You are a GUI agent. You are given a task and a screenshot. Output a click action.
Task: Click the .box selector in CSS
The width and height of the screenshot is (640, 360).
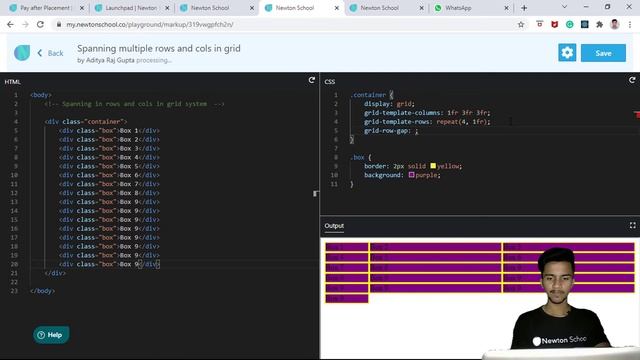click(358, 157)
